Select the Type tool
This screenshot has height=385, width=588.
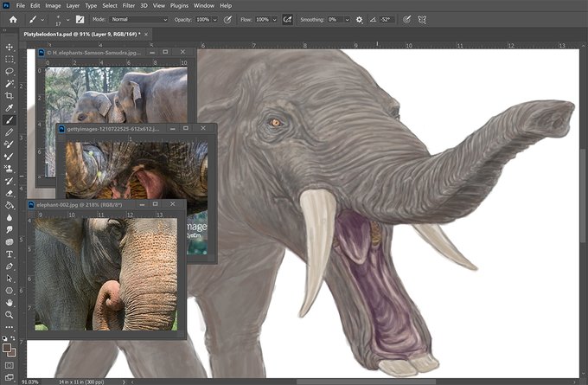(x=10, y=254)
